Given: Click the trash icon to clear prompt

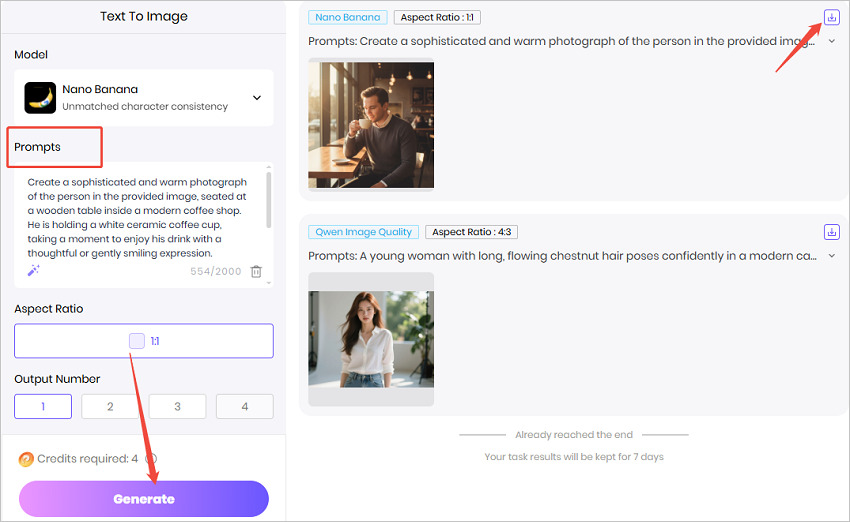Looking at the screenshot, I should coord(256,271).
